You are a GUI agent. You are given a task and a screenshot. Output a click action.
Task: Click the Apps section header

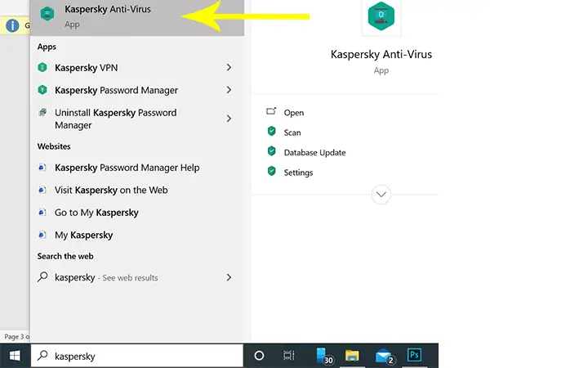47,47
